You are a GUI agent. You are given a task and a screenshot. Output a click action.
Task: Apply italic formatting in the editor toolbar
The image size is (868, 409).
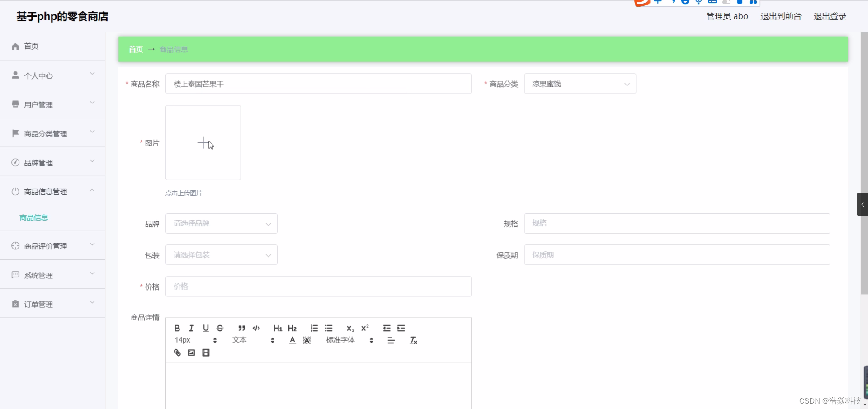(191, 328)
